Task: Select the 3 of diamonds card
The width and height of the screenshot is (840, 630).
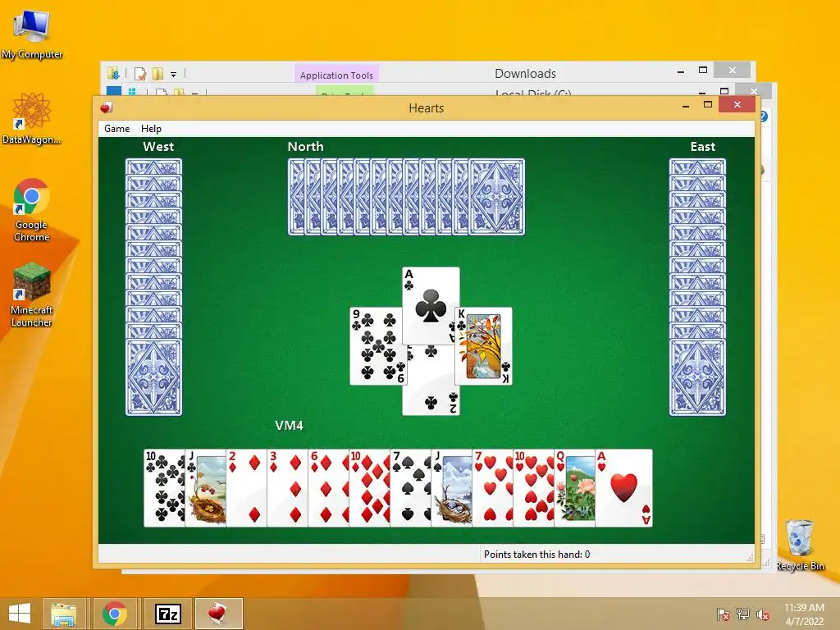Action: coord(288,488)
